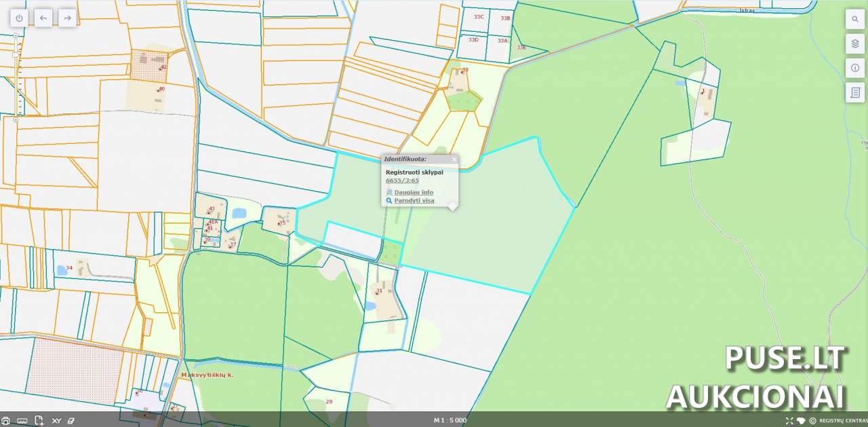Open the legend document panel
Screen dimensions: 868x427
click(x=854, y=92)
